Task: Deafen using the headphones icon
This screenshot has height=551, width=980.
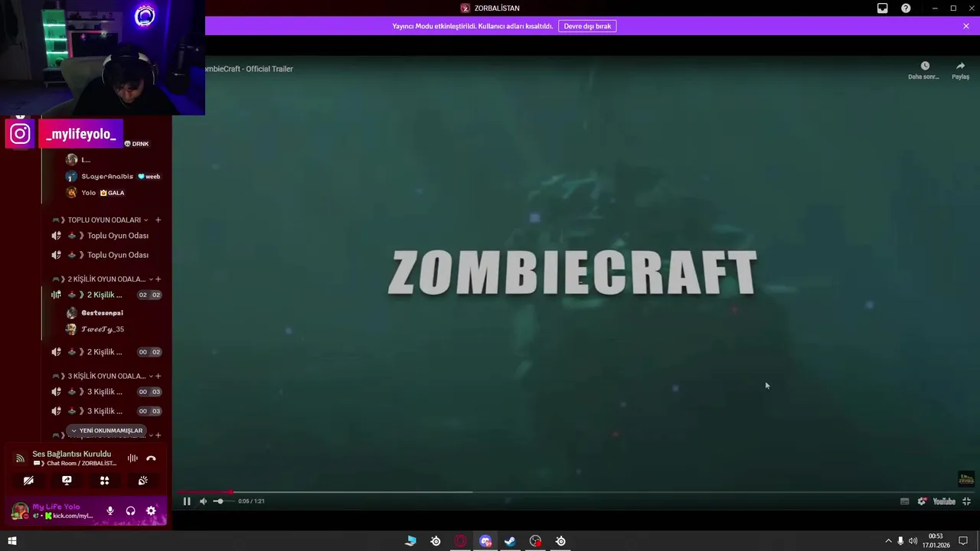Action: click(130, 511)
